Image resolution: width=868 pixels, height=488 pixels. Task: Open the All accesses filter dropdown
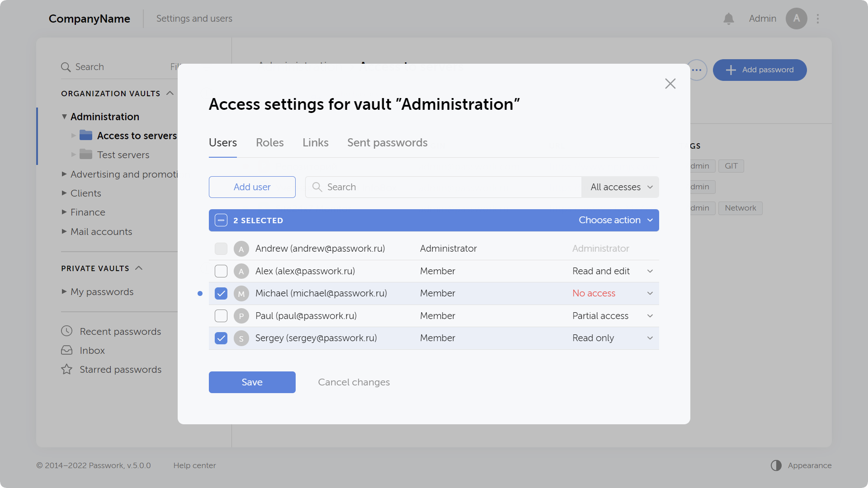(x=621, y=187)
